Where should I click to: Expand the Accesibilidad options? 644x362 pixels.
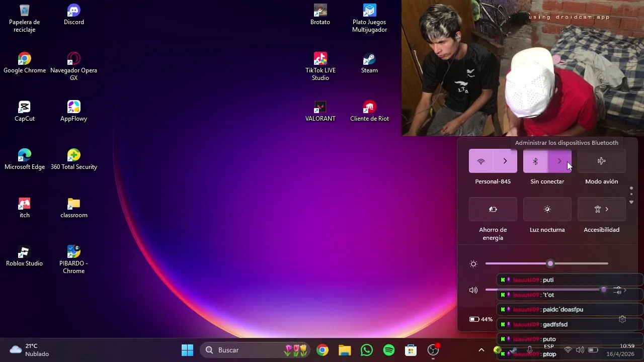(x=602, y=209)
